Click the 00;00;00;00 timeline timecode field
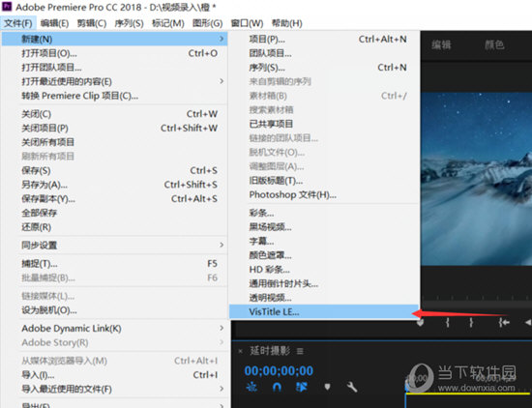 pos(279,370)
